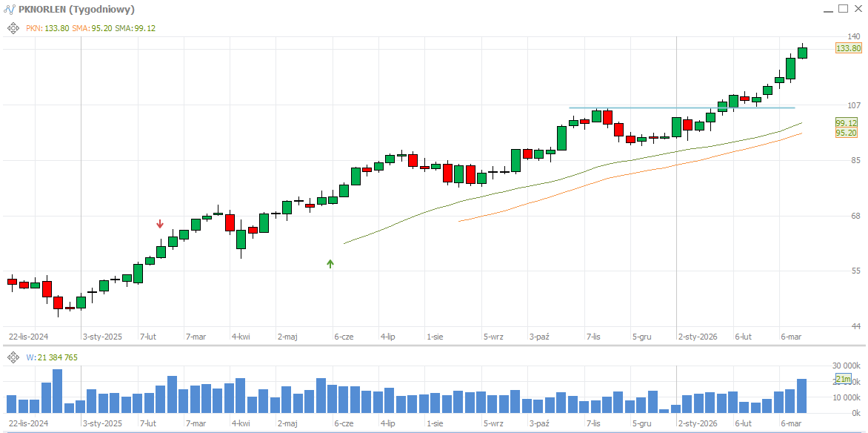Image resolution: width=868 pixels, height=433 pixels.
Task: Click 4-kwi date label under the price chart
Action: tap(240, 337)
